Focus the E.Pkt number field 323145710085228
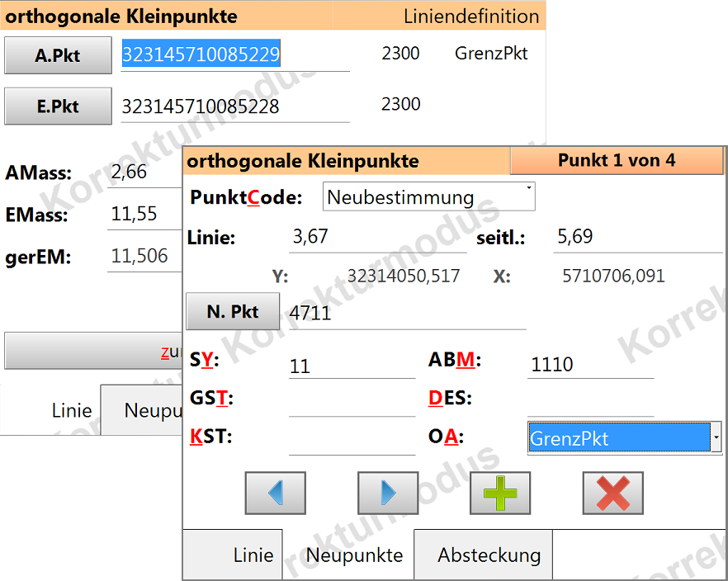The height and width of the screenshot is (581, 728). [x=235, y=106]
